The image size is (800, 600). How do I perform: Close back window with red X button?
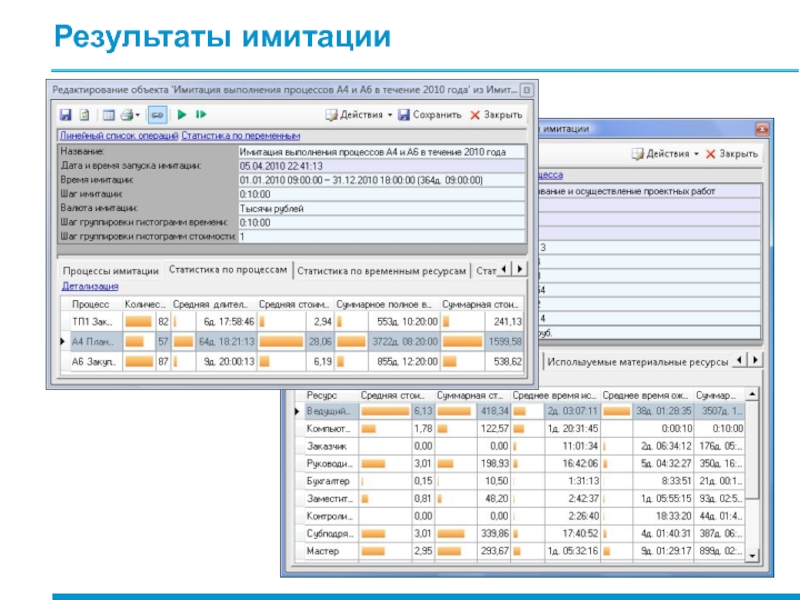point(762,129)
